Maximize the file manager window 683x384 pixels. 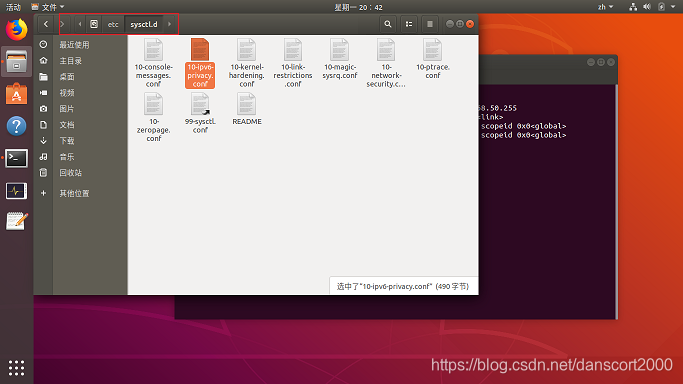click(460, 24)
